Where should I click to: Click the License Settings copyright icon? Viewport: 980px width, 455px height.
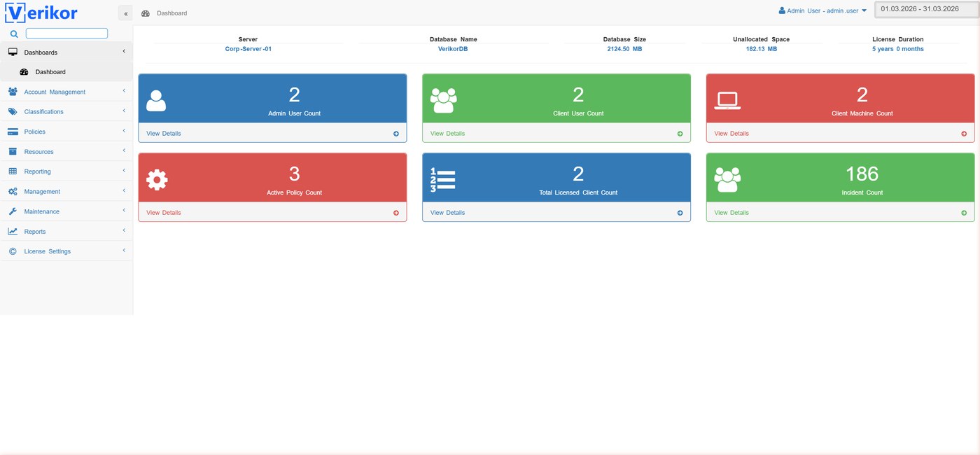pos(13,251)
